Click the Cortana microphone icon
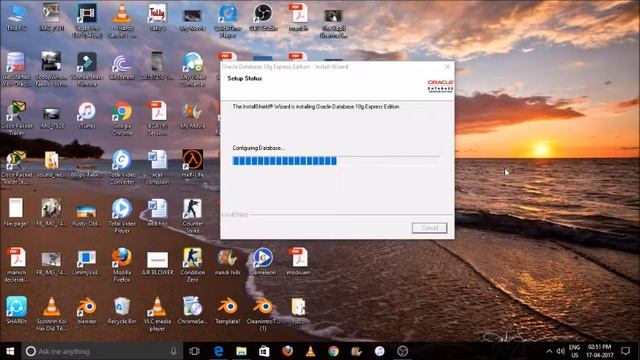The height and width of the screenshot is (360, 640). [173, 351]
